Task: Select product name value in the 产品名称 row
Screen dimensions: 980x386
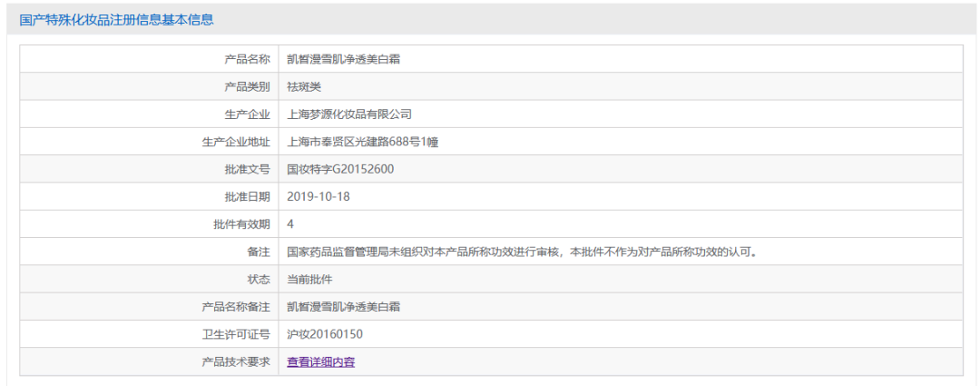Action: pyautogui.click(x=344, y=59)
